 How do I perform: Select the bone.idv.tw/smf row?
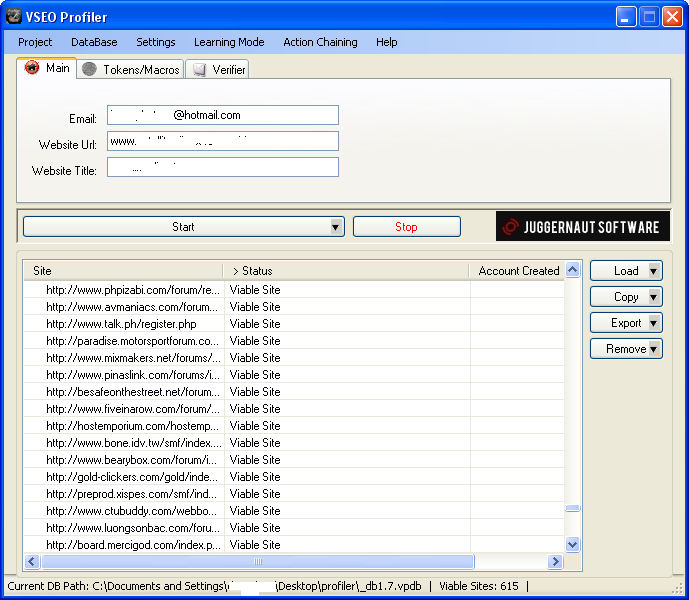pos(294,443)
